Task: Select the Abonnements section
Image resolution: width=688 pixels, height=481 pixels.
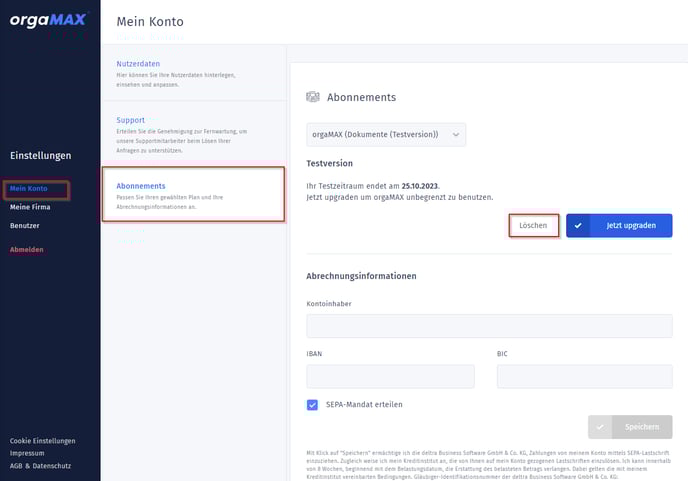Action: tap(194, 194)
